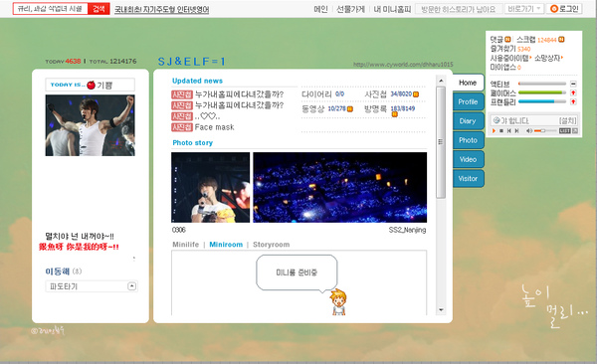Open 소망상자 arrow link
The width and height of the screenshot is (597, 364).
(x=548, y=58)
